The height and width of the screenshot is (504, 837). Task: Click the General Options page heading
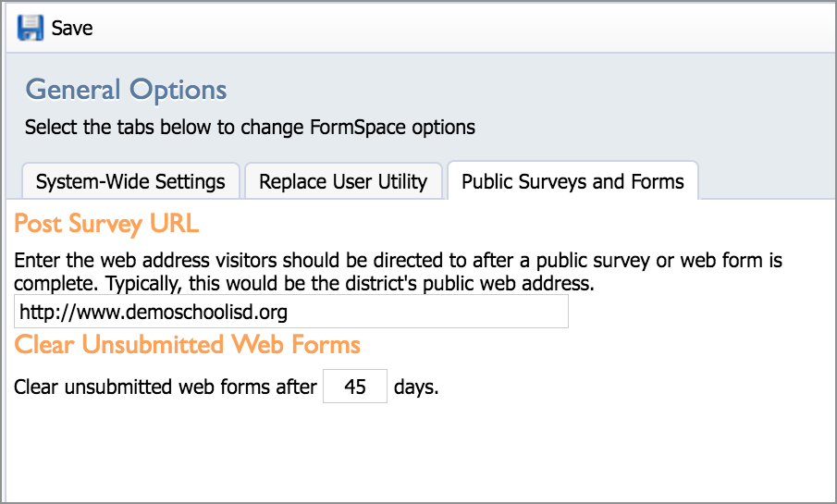[126, 90]
